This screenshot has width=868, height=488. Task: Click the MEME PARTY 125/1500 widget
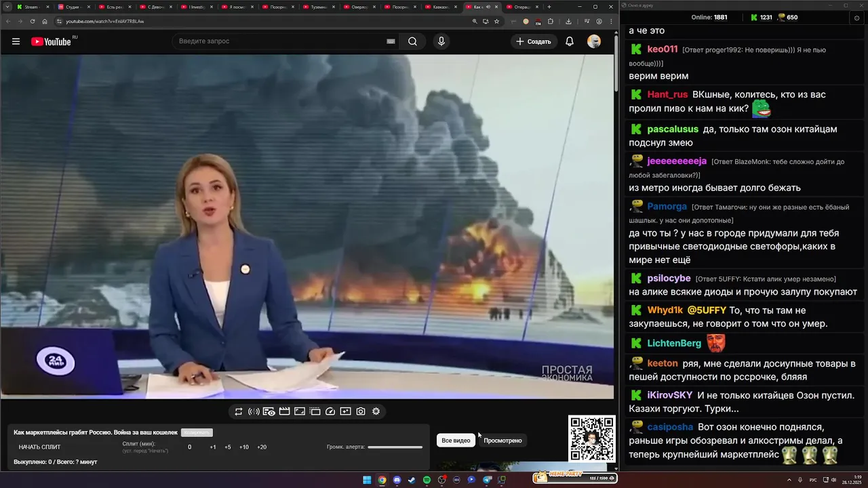coord(574,478)
